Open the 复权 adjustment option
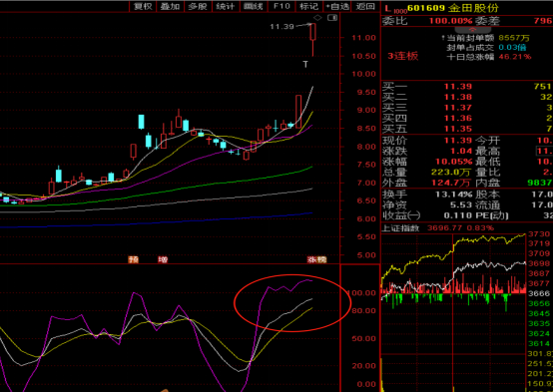The image size is (553, 392). coord(143,6)
